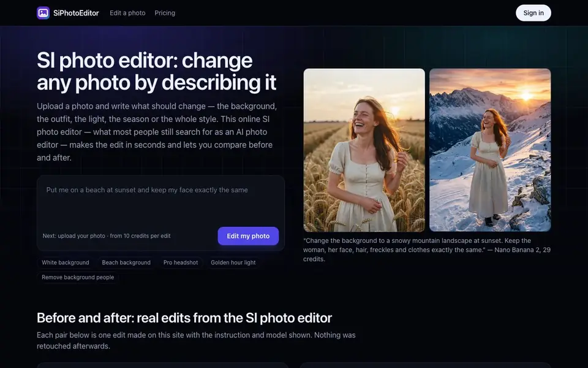The height and width of the screenshot is (368, 588).
Task: Click the snowy mountain prompt caption text
Action: [427, 250]
